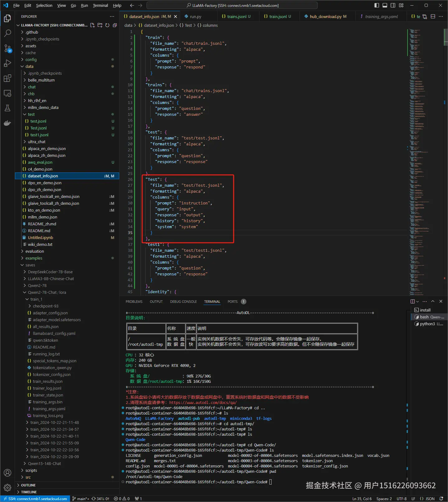The width and height of the screenshot is (448, 502).
Task: Open the Source Control view
Action: pyautogui.click(x=7, y=48)
